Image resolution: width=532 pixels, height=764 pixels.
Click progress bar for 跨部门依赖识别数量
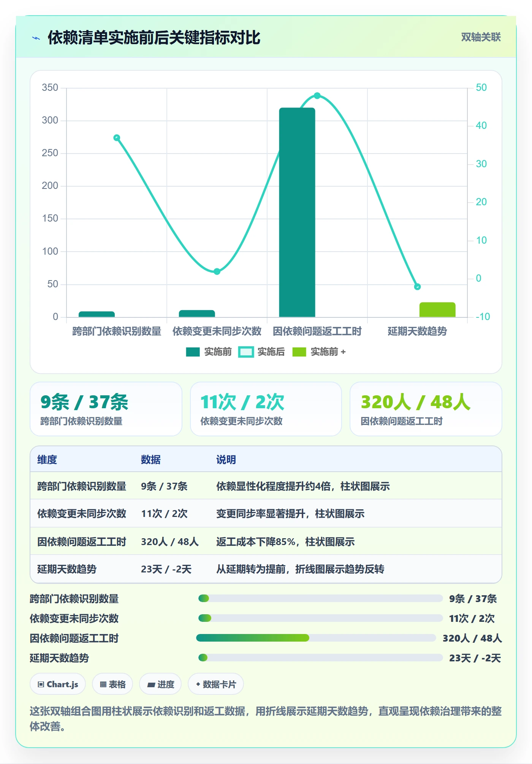click(x=320, y=598)
